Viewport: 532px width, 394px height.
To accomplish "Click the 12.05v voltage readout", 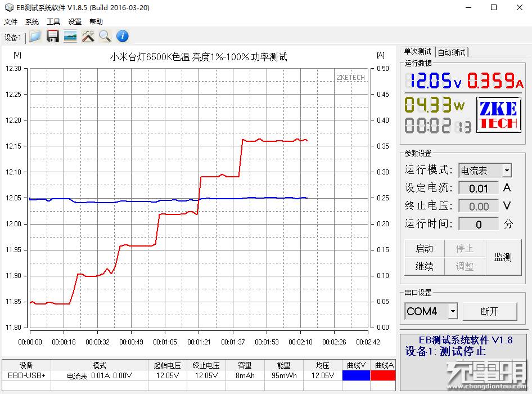I will [x=435, y=81].
